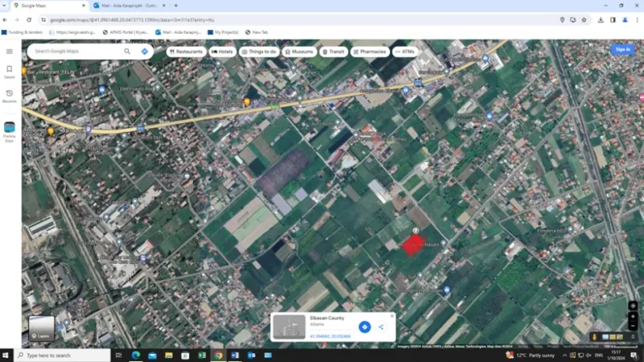Select the Restaurants category chip
The image size is (644, 362).
(186, 51)
